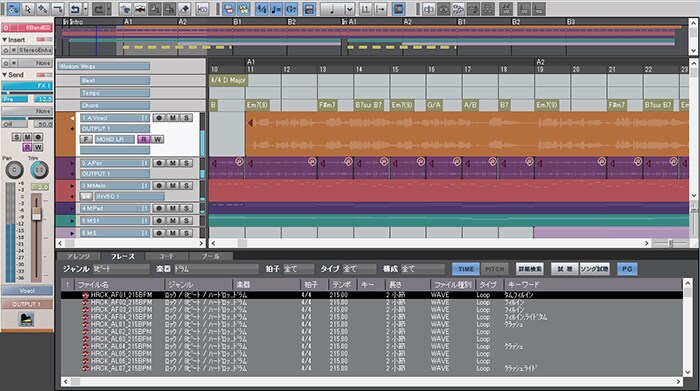Open the undo history dropdown arrow
The width and height of the screenshot is (700, 391).
tap(85, 8)
